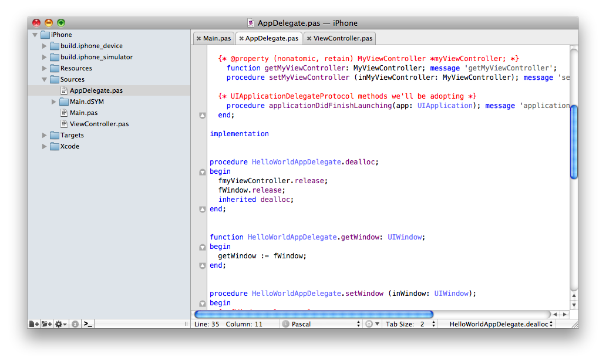Open the Tab Size popup
Screen dimensions: 606x364
pyautogui.click(x=410, y=324)
